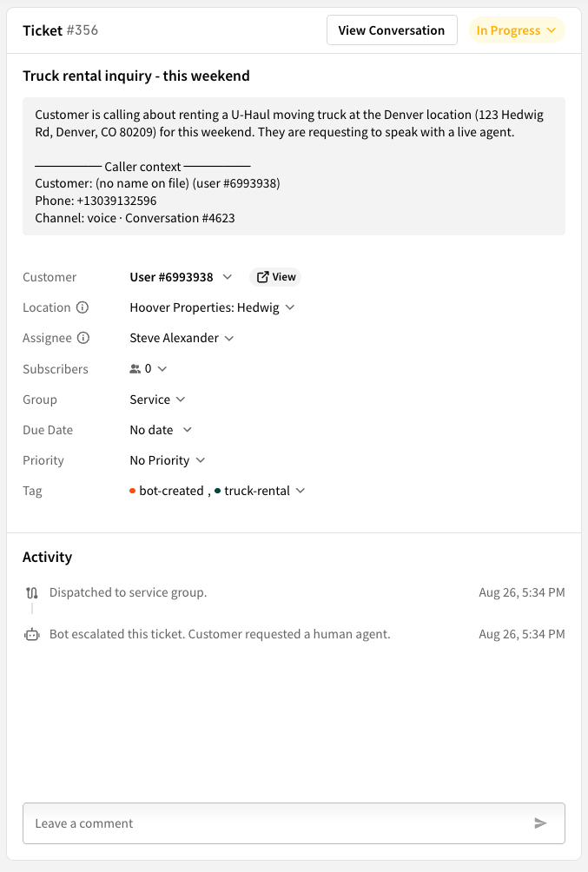Click the orange bot-created tag dot
The height and width of the screenshot is (872, 588).
point(132,491)
